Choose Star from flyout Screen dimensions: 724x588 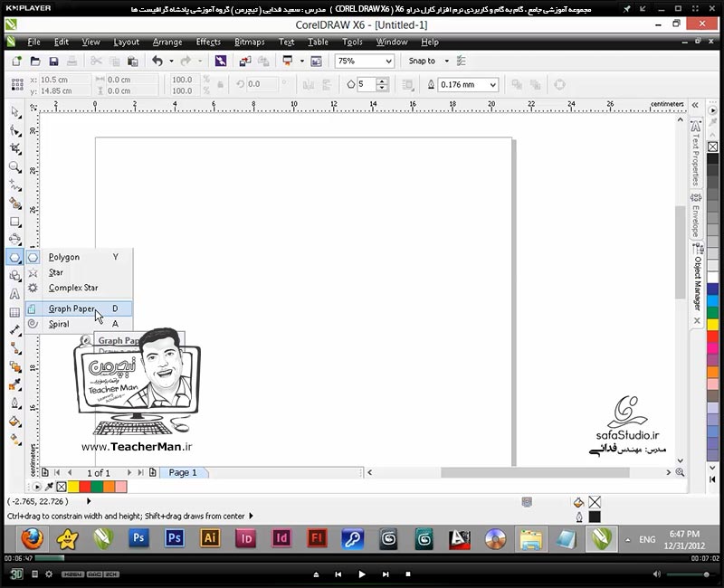(79, 272)
